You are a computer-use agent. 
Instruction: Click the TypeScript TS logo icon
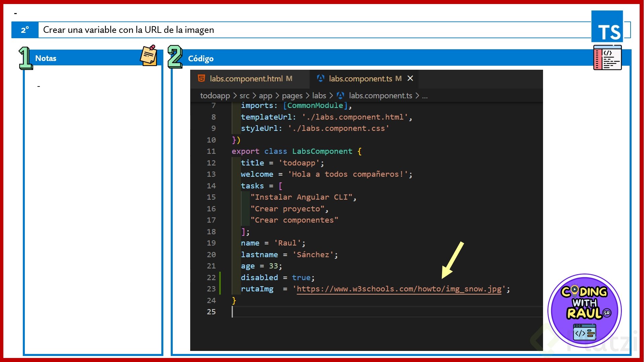point(607,26)
